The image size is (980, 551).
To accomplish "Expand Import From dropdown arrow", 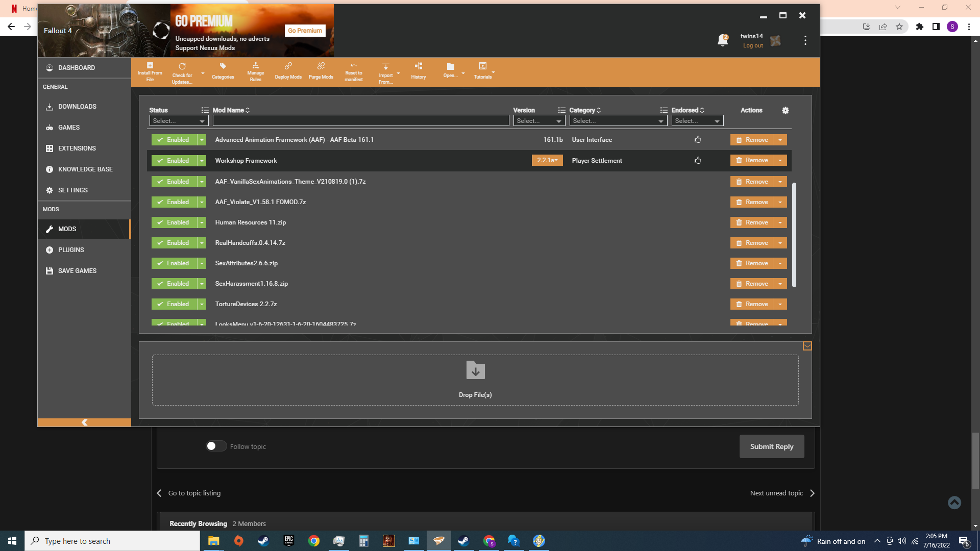I will (x=399, y=73).
